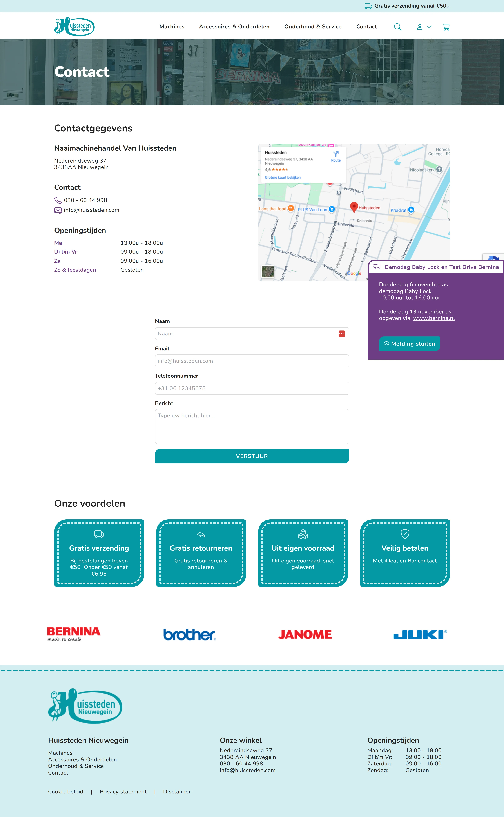Viewport: 504px width, 817px height.
Task: Focus the Email input field
Action: [x=252, y=361]
